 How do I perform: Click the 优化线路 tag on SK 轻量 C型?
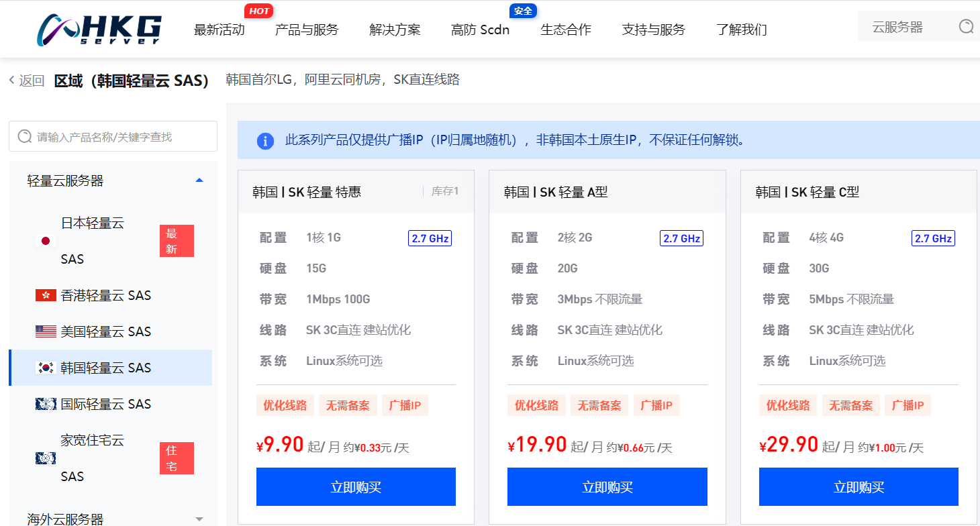coord(788,405)
